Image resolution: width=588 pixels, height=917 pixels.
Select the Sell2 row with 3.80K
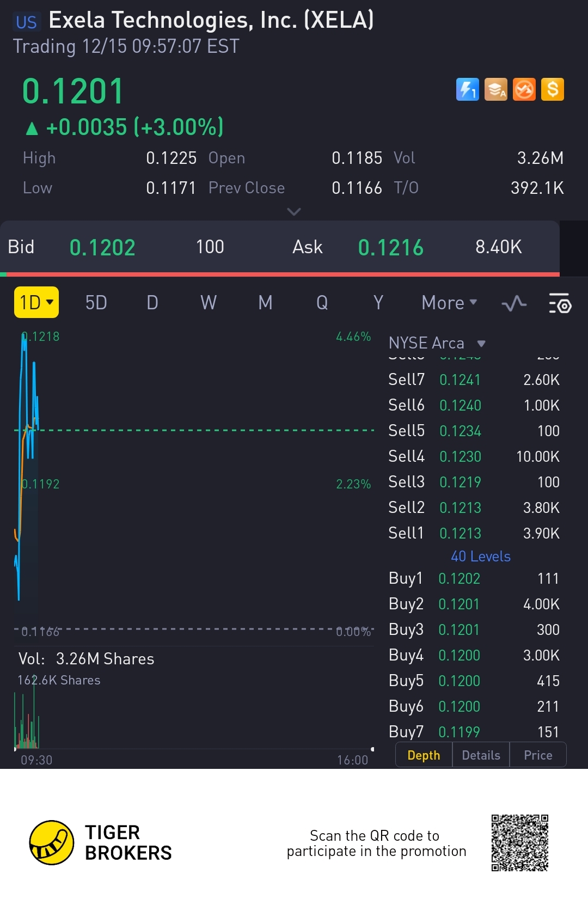[x=474, y=508]
